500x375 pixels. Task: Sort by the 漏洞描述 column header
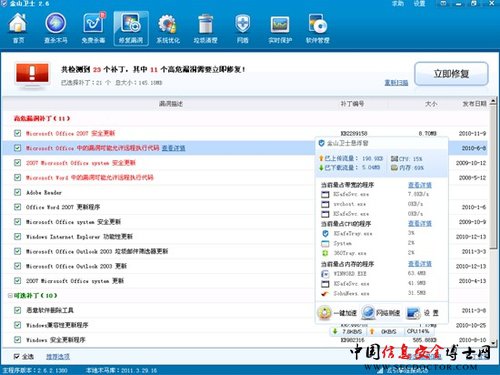tap(171, 104)
